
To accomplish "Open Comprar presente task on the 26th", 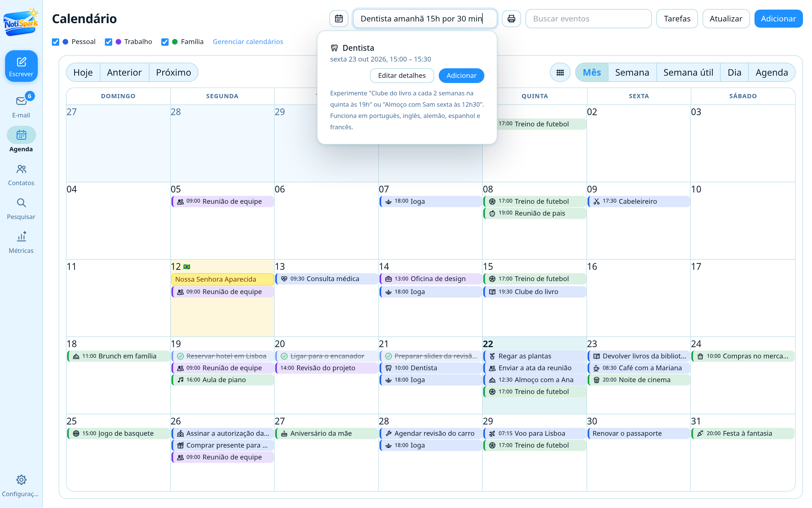I will point(222,445).
